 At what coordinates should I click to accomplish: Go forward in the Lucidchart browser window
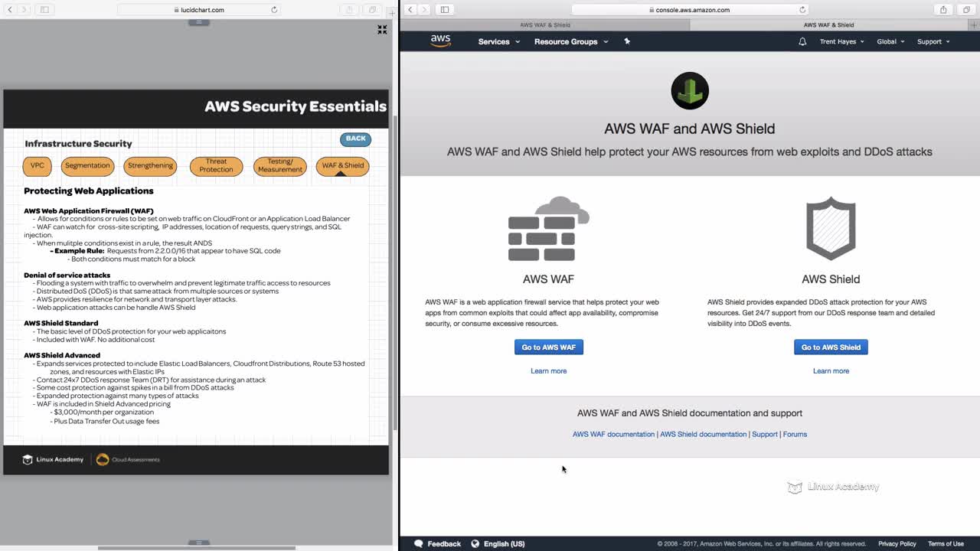25,10
